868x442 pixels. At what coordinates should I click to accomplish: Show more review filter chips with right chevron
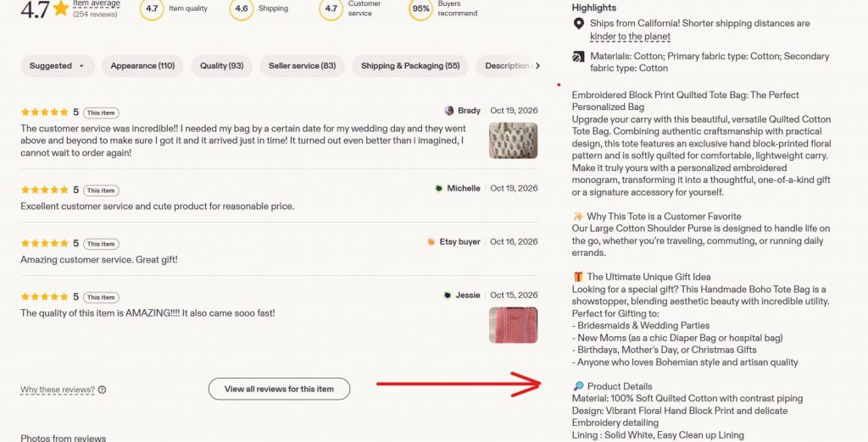click(x=537, y=66)
